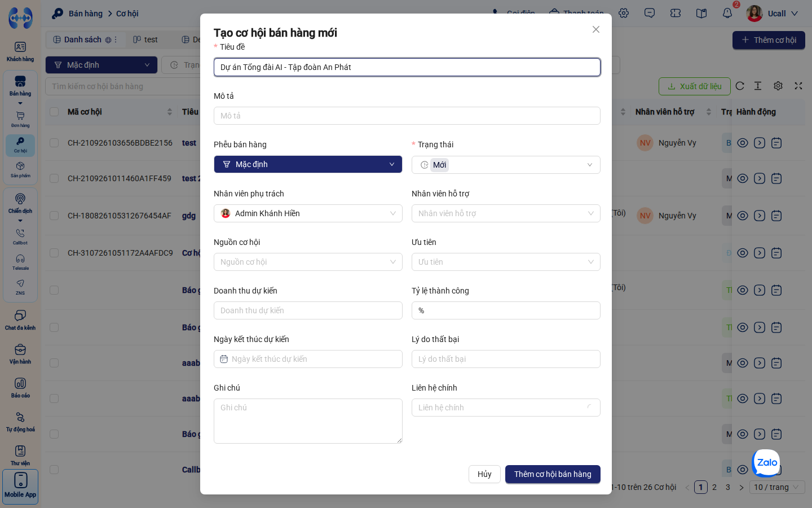Go to page 2 of list
812x508 pixels.
point(714,487)
